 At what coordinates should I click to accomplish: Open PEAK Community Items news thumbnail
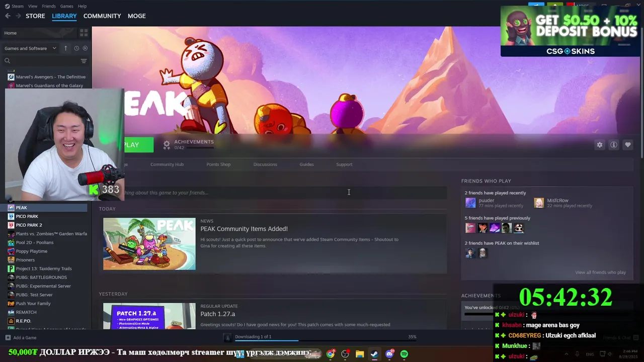[x=149, y=244]
